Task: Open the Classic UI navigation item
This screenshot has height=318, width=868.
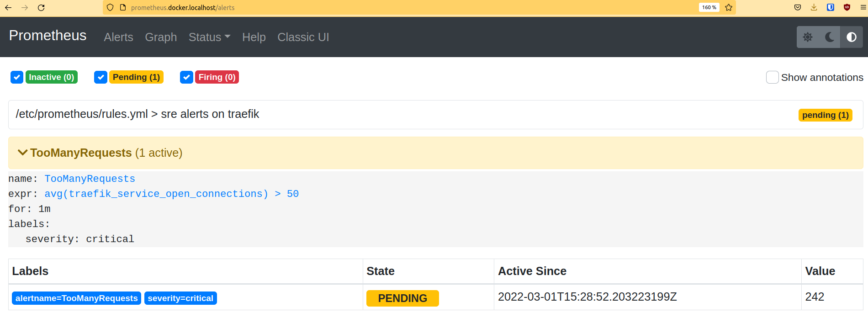Action: (x=303, y=37)
